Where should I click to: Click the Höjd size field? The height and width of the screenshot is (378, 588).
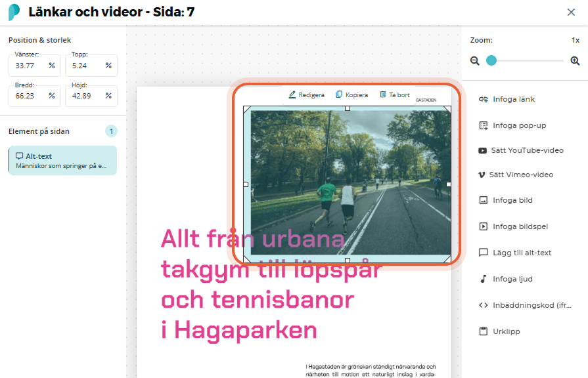[x=91, y=96]
